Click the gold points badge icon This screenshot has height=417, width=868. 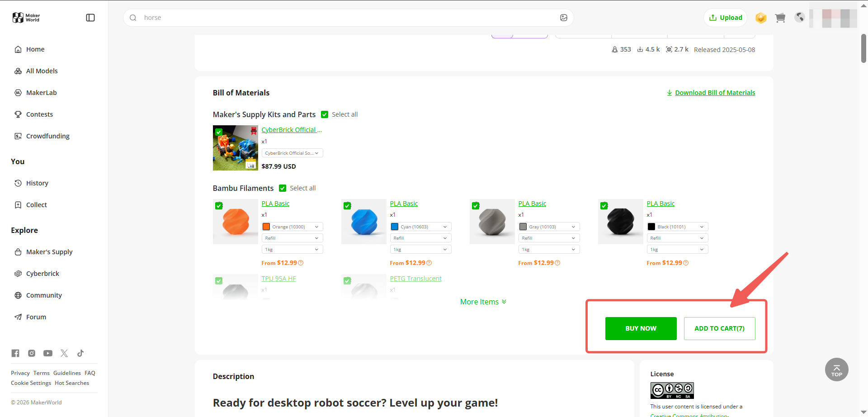[x=761, y=18]
